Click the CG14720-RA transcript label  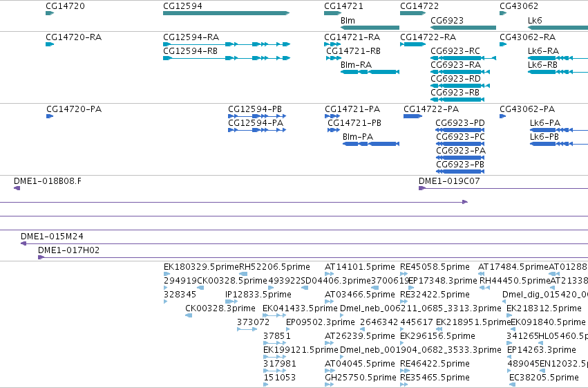tap(73, 37)
